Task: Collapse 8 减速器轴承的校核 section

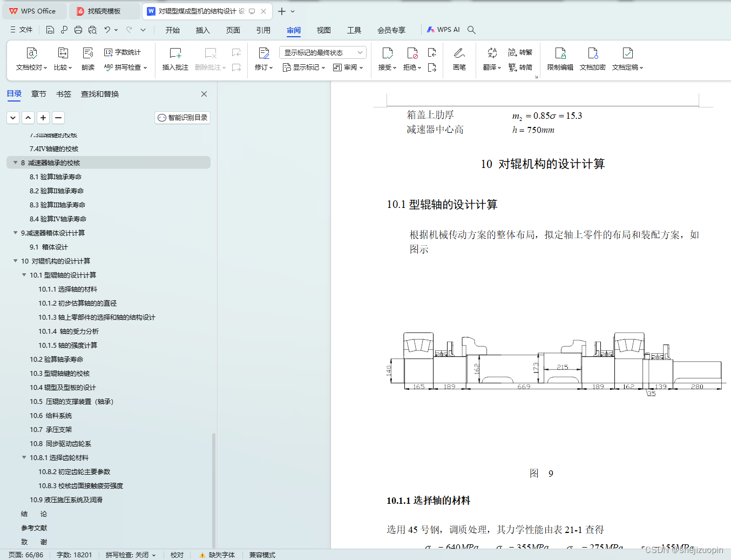Action: click(15, 163)
